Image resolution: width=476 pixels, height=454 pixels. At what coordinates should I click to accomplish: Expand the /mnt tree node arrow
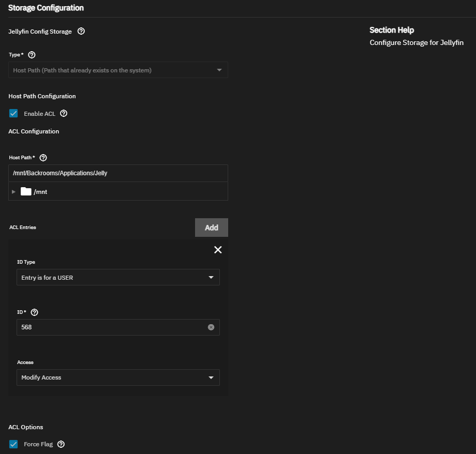point(14,192)
